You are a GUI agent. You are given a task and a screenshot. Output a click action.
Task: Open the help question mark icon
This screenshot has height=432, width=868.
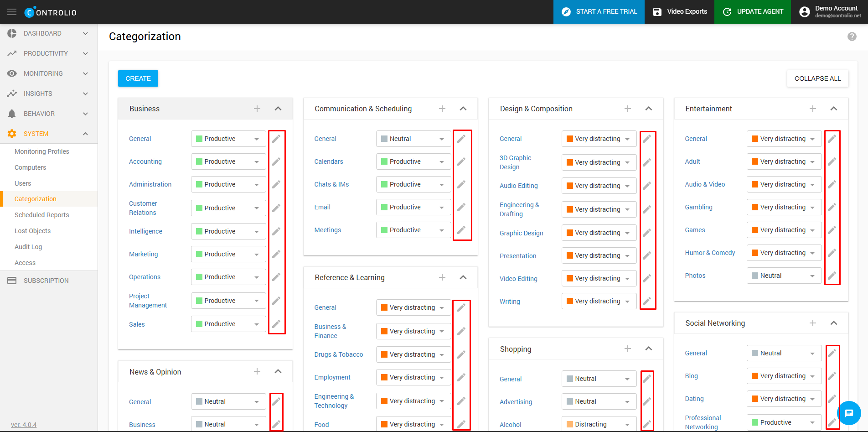[852, 36]
